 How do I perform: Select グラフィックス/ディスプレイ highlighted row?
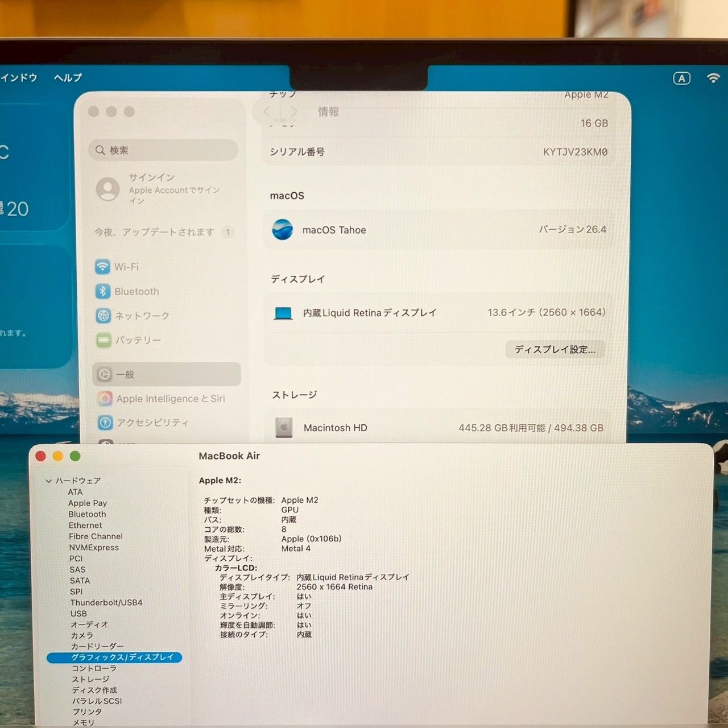(x=114, y=657)
